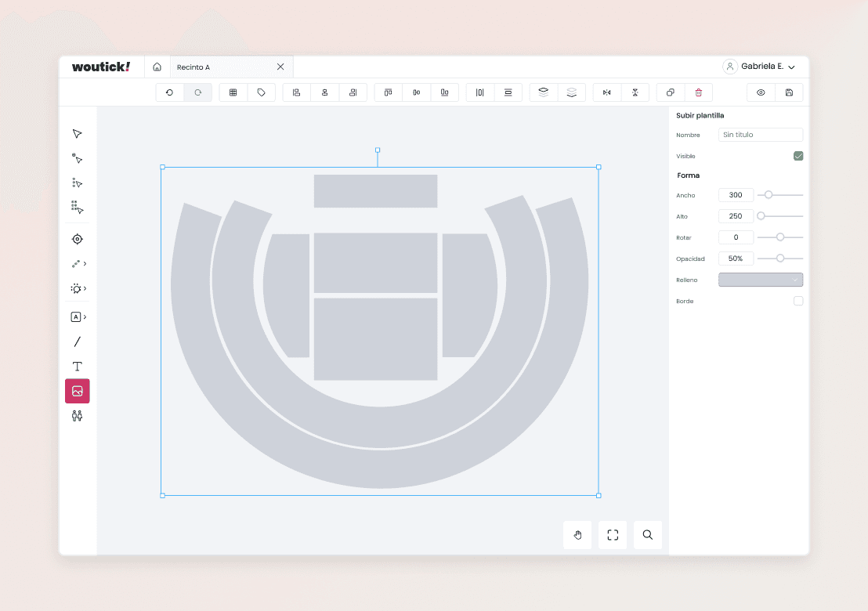868x611 pixels.
Task: Click the Nombre field 'Sin título'
Action: [x=761, y=135]
